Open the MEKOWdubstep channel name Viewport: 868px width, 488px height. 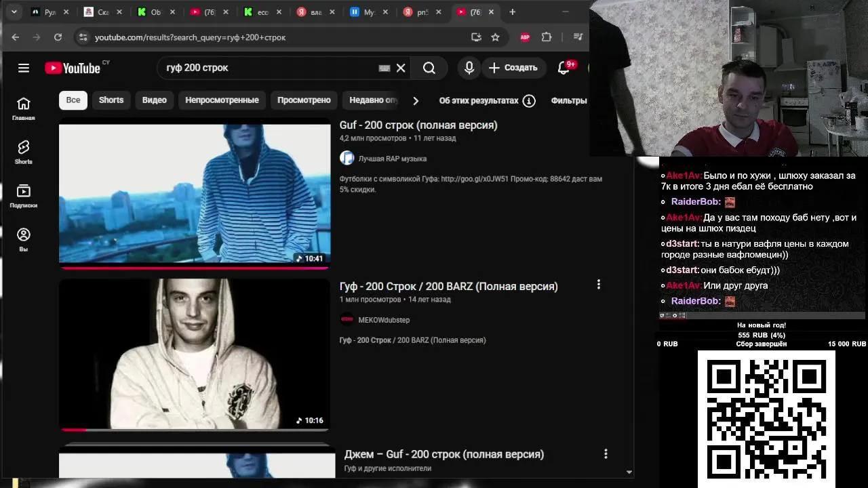pos(384,320)
